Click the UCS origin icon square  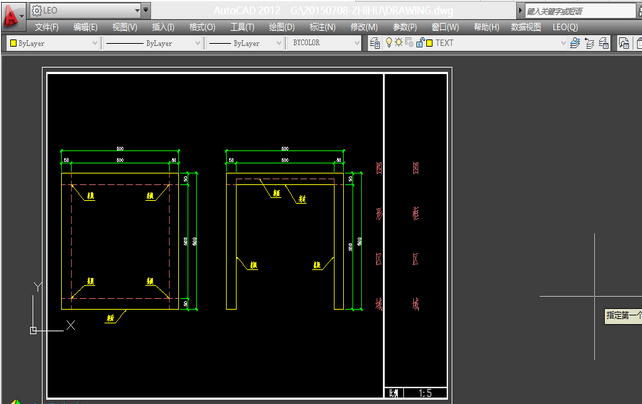pyautogui.click(x=33, y=330)
